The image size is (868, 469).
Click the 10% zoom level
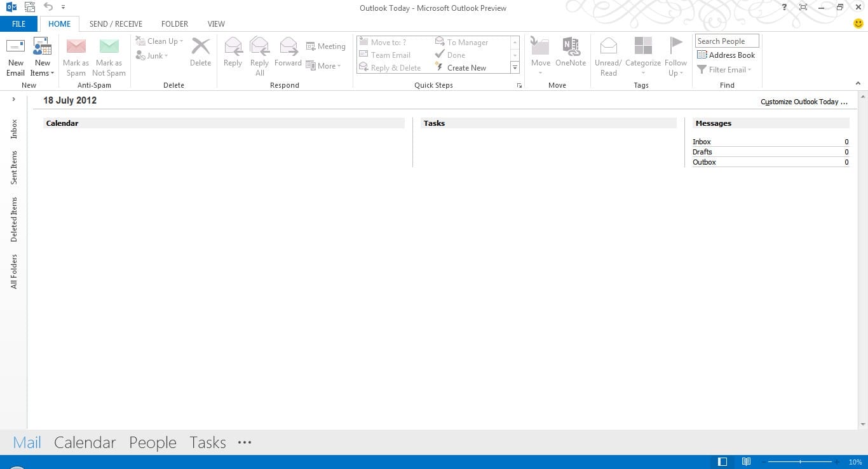tap(855, 462)
